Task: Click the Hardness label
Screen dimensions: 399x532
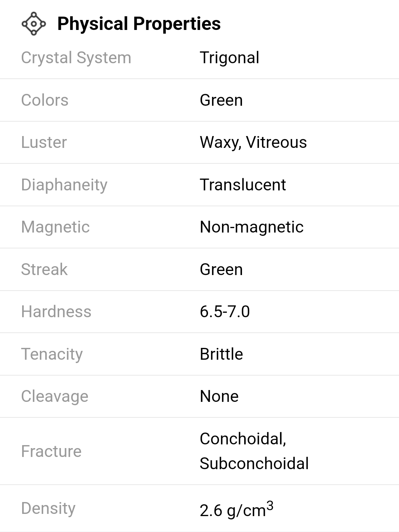Action: click(56, 312)
